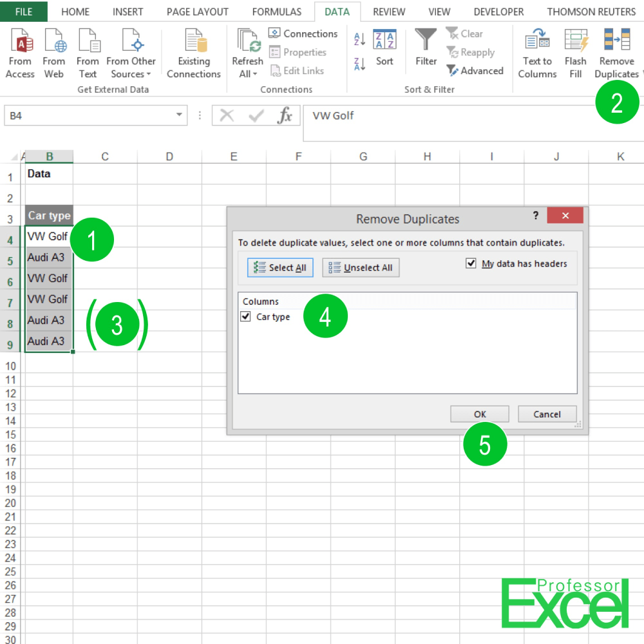This screenshot has width=644, height=644.
Task: Click the Insert Function fx icon
Action: point(285,115)
